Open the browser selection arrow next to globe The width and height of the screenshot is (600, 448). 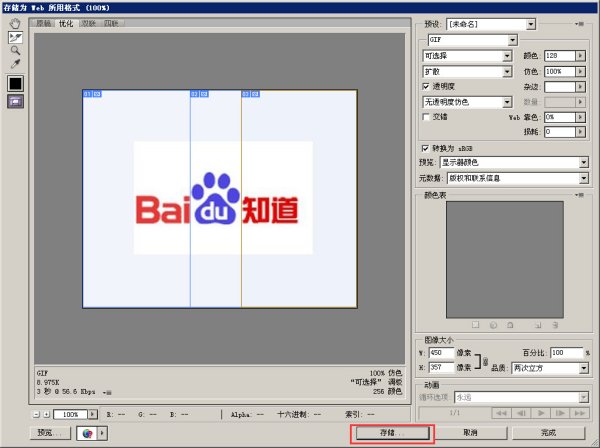102,433
